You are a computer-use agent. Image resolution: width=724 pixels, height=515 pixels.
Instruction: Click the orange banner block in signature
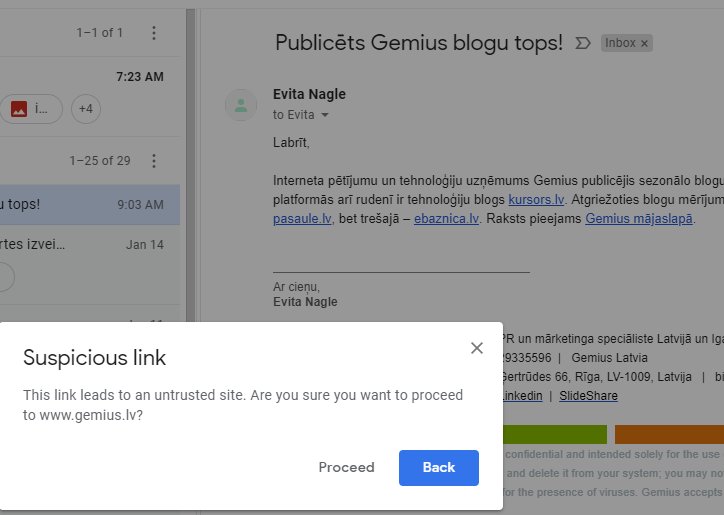click(669, 435)
